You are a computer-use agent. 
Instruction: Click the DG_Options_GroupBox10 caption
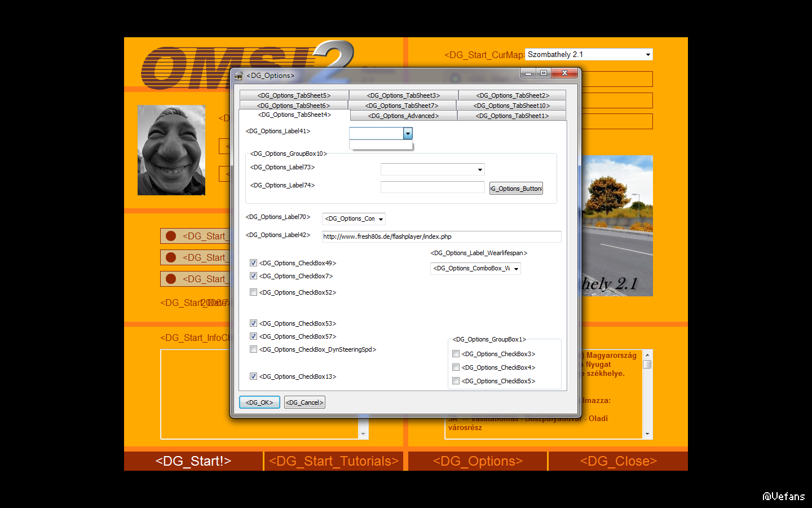pyautogui.click(x=289, y=154)
